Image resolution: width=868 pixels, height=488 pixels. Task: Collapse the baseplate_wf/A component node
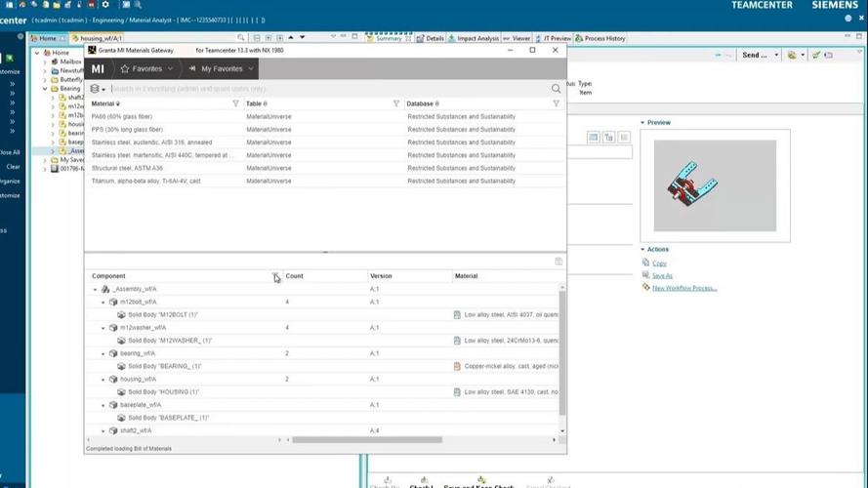click(103, 405)
